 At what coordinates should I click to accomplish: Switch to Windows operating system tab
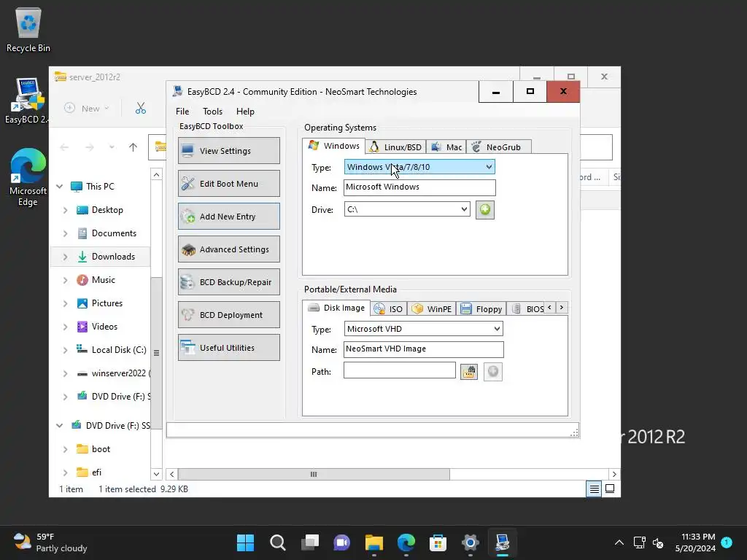(334, 146)
